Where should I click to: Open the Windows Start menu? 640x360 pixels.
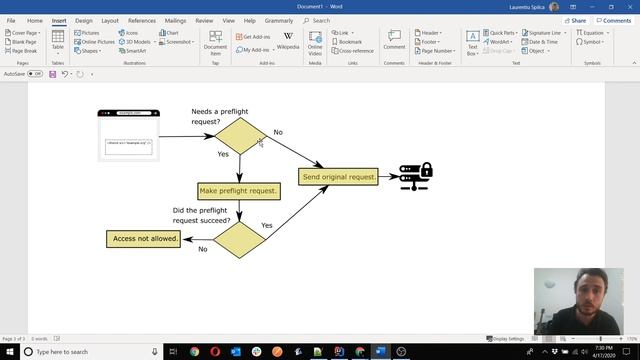point(10,351)
